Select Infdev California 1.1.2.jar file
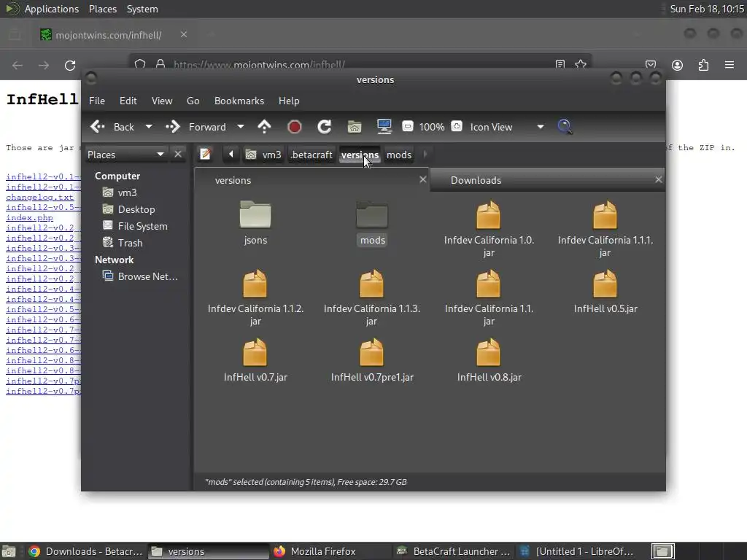 tap(255, 298)
